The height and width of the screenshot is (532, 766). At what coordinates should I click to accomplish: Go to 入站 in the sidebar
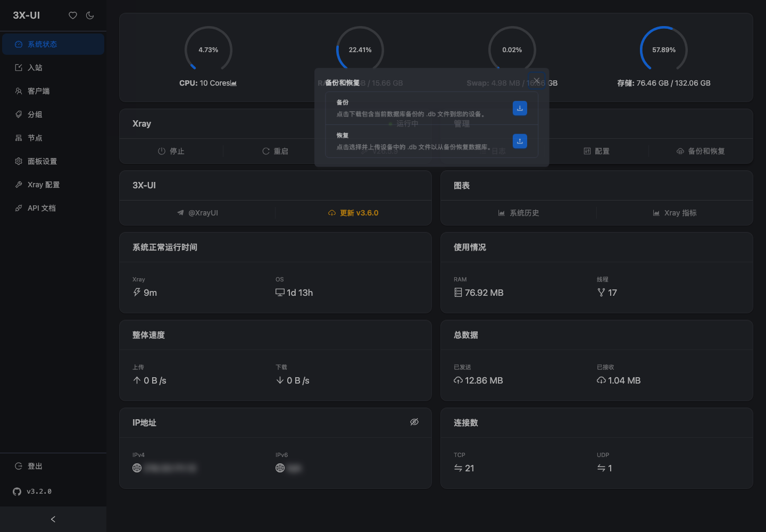point(53,68)
